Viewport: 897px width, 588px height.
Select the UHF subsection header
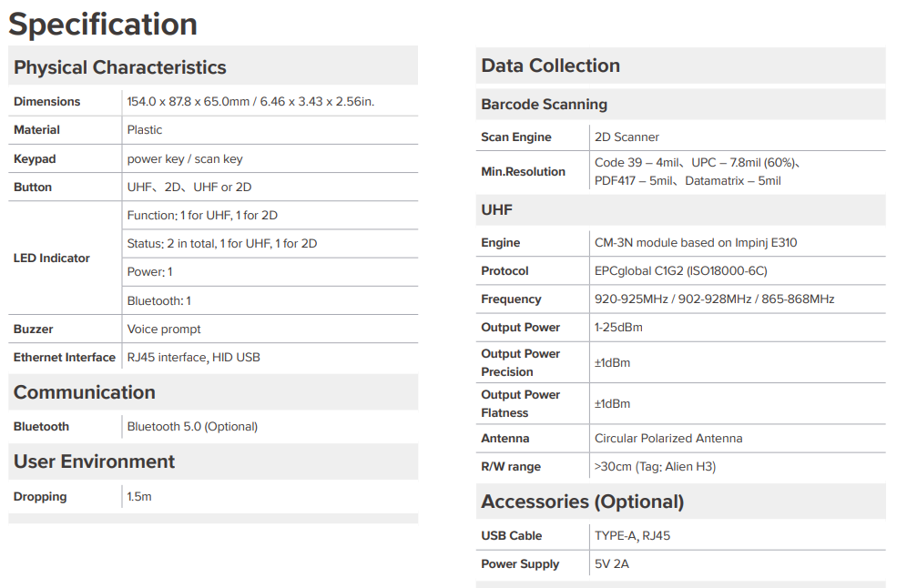[496, 210]
